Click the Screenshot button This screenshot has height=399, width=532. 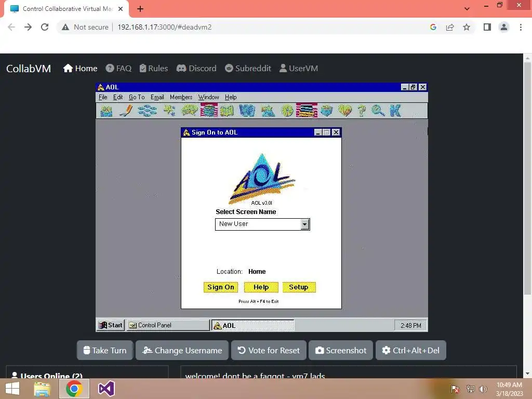tap(341, 350)
